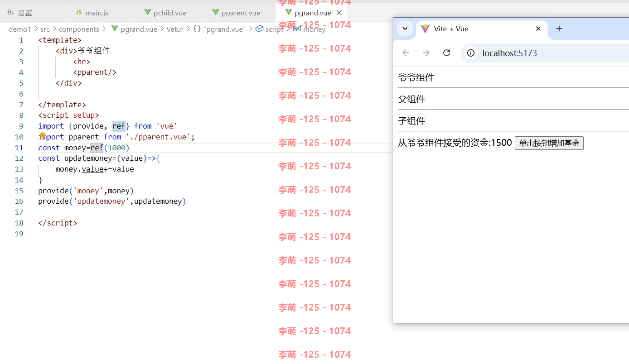Select Vetur in the breadcrumb
Viewport: 629px width, 364px height.
(x=175, y=29)
